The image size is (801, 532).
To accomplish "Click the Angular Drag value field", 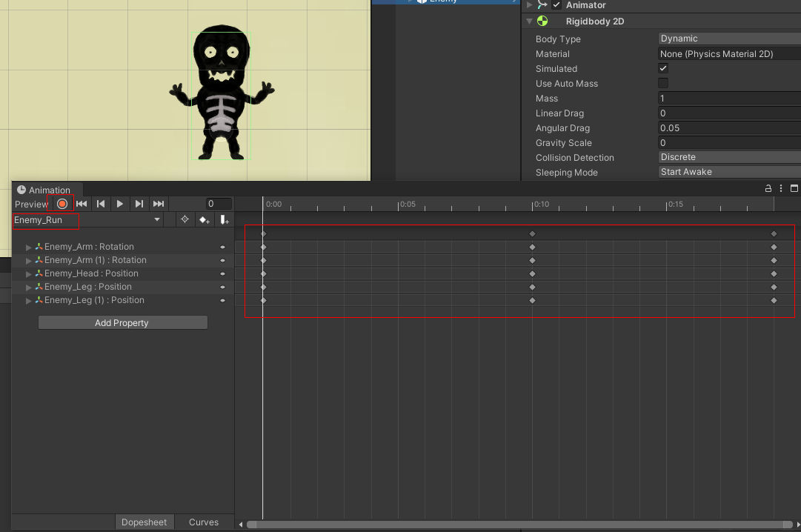I will point(729,127).
